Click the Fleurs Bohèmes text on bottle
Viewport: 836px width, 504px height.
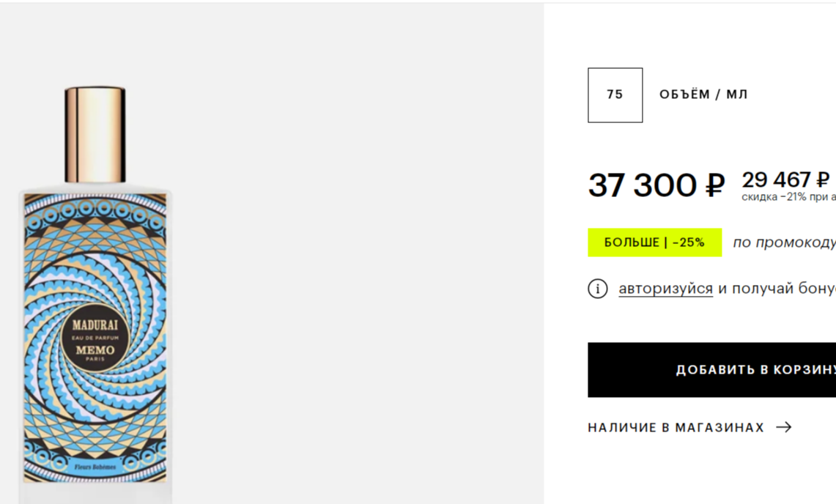coord(95,467)
